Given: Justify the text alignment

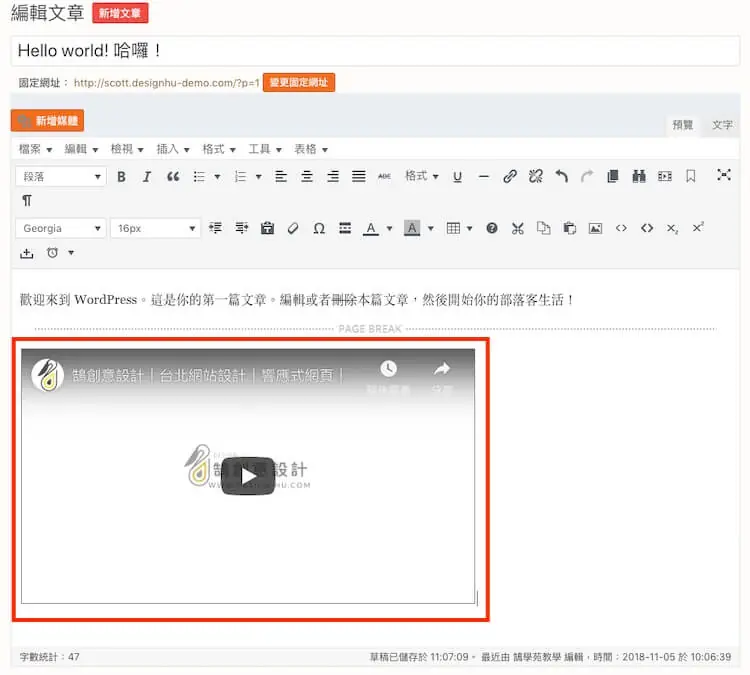Looking at the screenshot, I should (x=359, y=177).
